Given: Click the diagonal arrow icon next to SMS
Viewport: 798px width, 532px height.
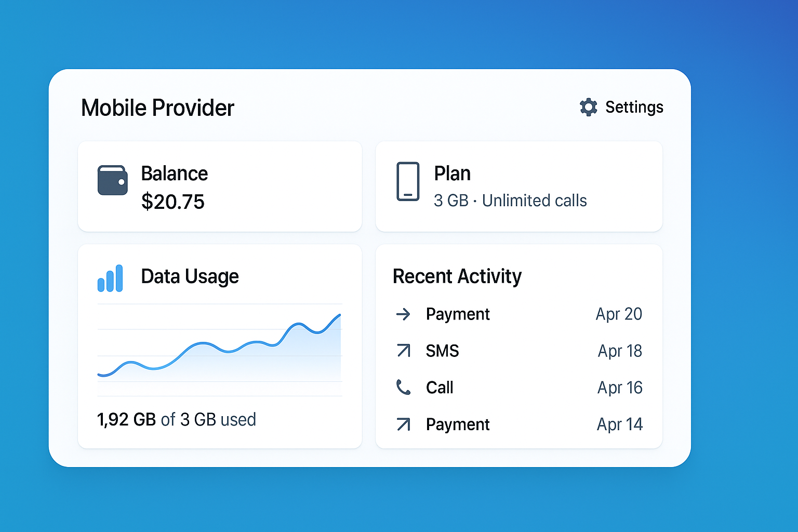Looking at the screenshot, I should coord(404,351).
